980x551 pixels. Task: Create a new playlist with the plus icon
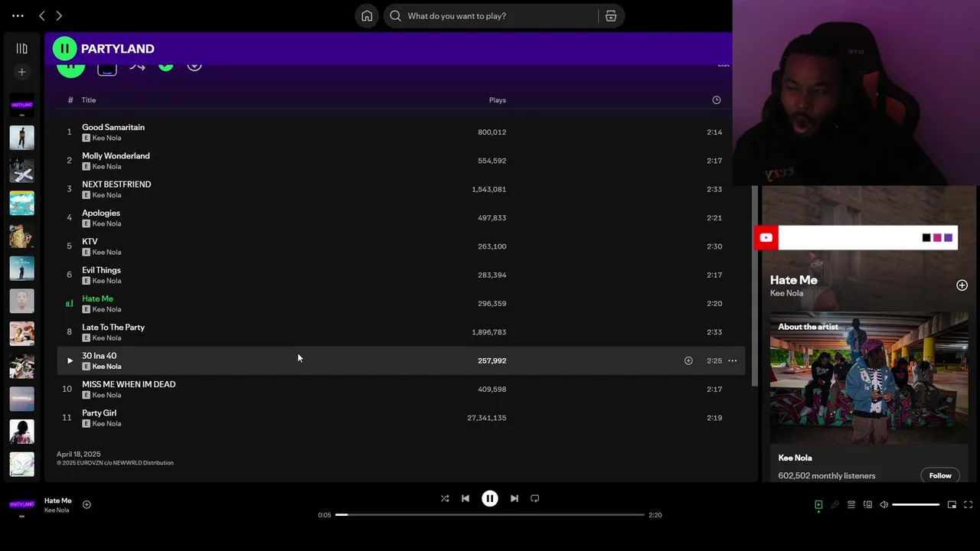[21, 72]
